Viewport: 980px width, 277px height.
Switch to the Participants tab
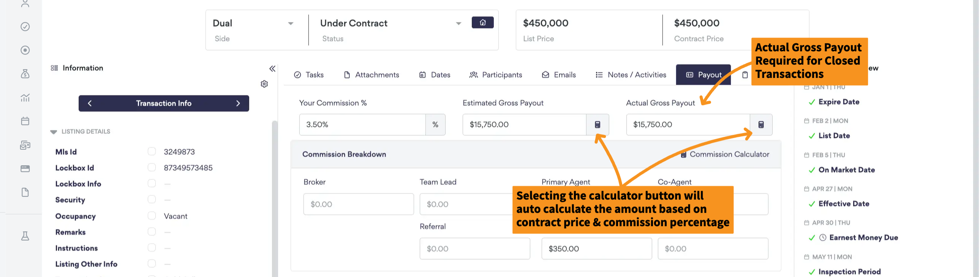click(496, 75)
